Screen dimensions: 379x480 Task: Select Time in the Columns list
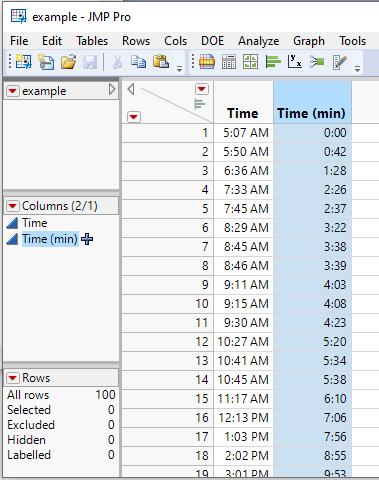(x=35, y=223)
